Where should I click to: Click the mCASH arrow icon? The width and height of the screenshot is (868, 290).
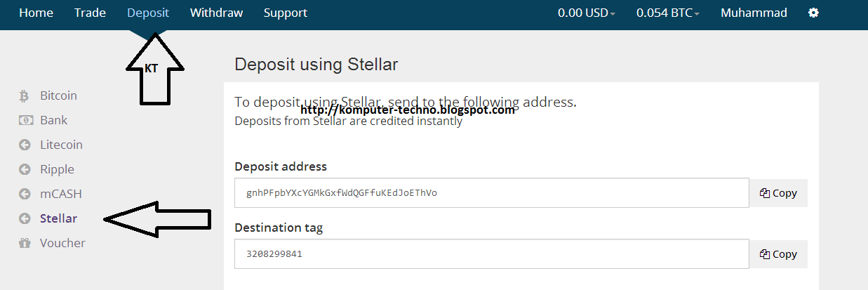coord(25,195)
